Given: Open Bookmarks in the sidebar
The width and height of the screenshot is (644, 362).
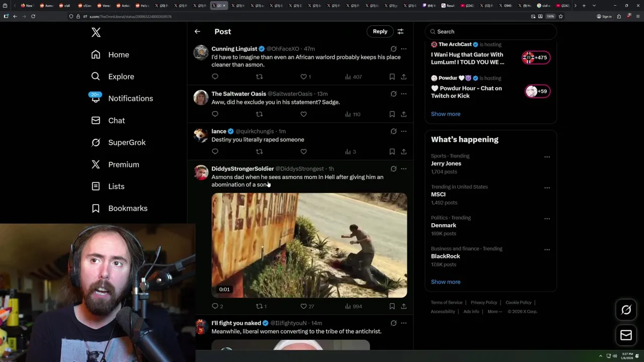Looking at the screenshot, I should (119, 208).
